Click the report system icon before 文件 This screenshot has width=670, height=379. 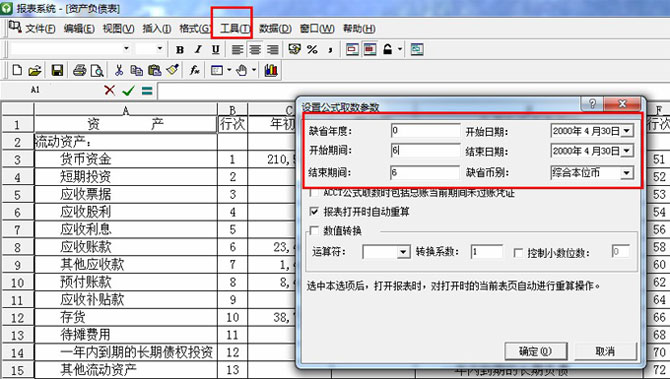click(15, 27)
